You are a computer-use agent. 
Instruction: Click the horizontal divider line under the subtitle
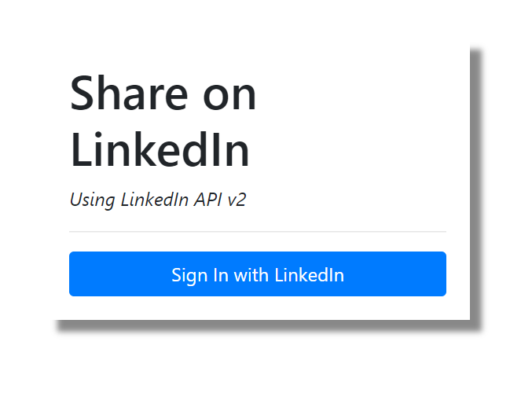(x=258, y=232)
